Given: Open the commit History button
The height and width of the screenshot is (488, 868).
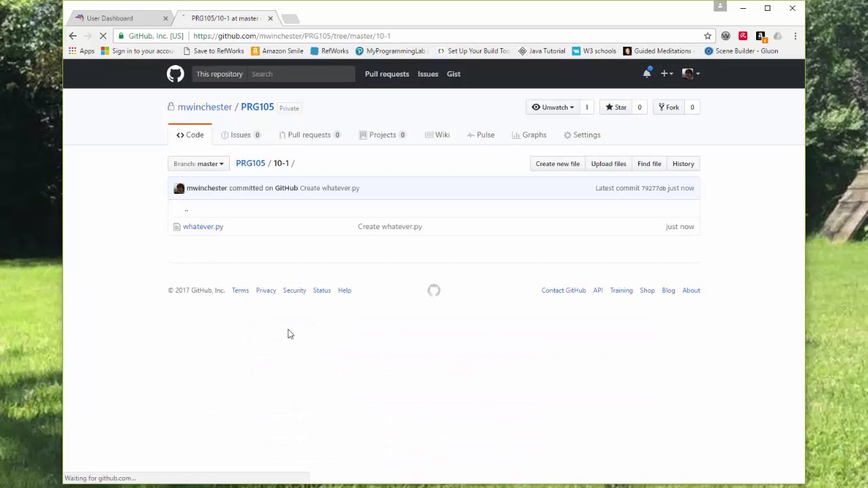Looking at the screenshot, I should pos(683,164).
